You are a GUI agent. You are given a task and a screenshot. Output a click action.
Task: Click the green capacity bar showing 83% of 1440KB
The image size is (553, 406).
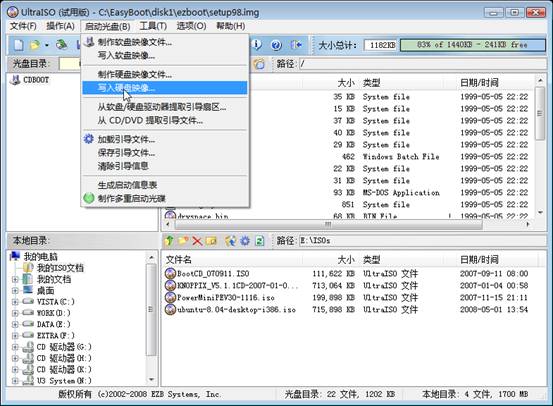pyautogui.click(x=473, y=45)
